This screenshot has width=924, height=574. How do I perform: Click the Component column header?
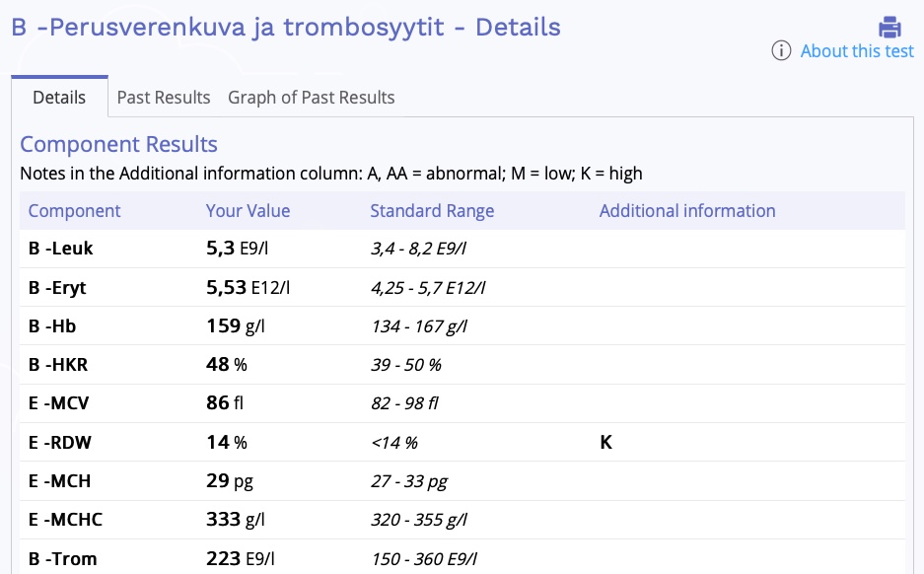pos(75,211)
